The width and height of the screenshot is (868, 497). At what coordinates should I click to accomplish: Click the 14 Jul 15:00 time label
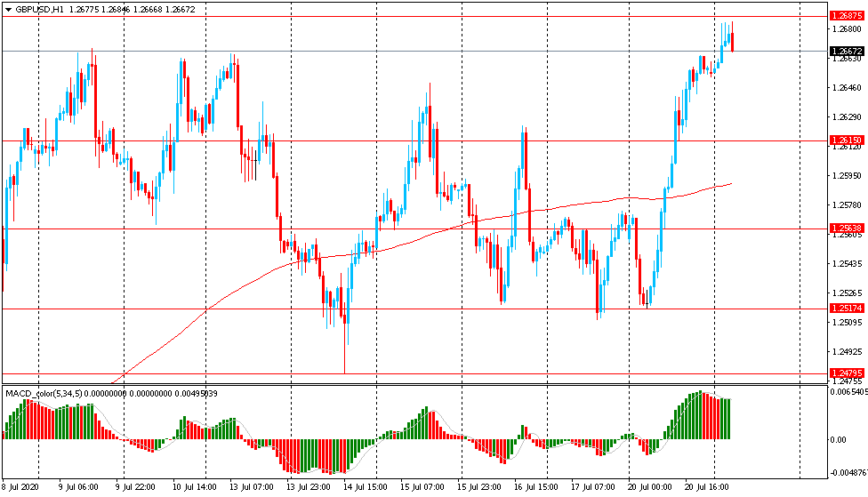point(366,487)
